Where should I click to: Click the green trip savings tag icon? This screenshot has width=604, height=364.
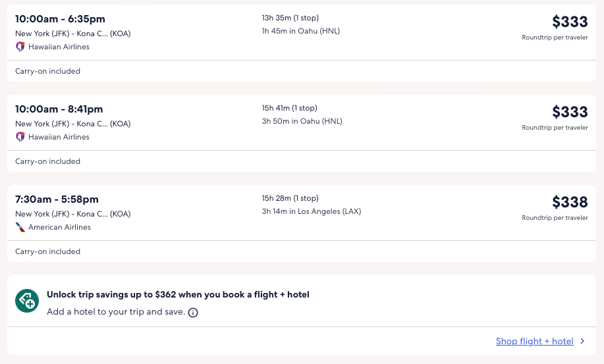click(27, 301)
